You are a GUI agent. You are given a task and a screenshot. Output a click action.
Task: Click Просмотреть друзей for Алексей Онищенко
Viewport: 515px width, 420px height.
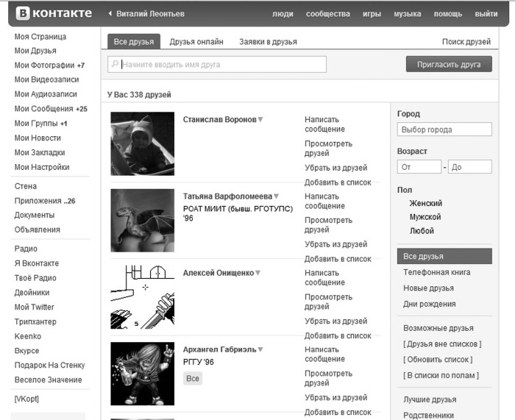click(x=328, y=302)
